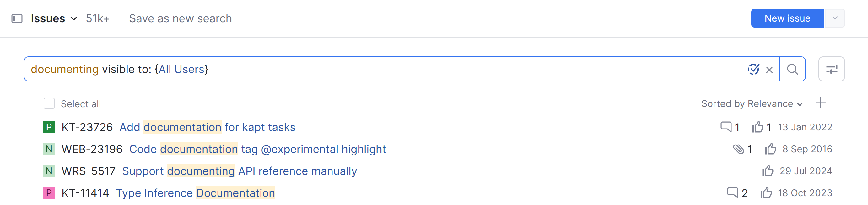Vote thumbs up on WRS-5517

pyautogui.click(x=768, y=171)
